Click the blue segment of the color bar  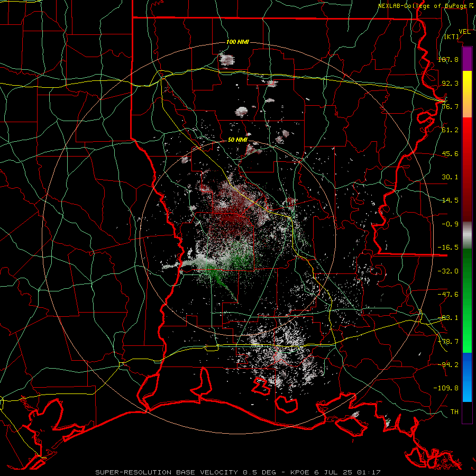pos(467,377)
